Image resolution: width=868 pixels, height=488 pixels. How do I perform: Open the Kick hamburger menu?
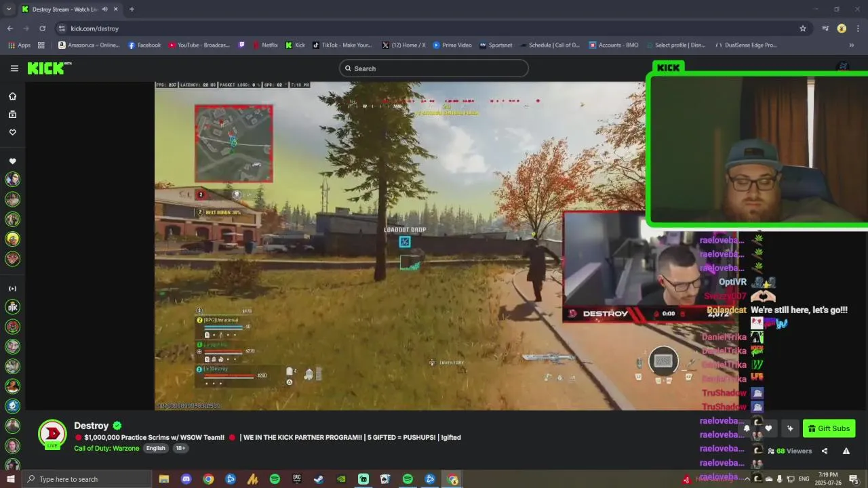14,68
